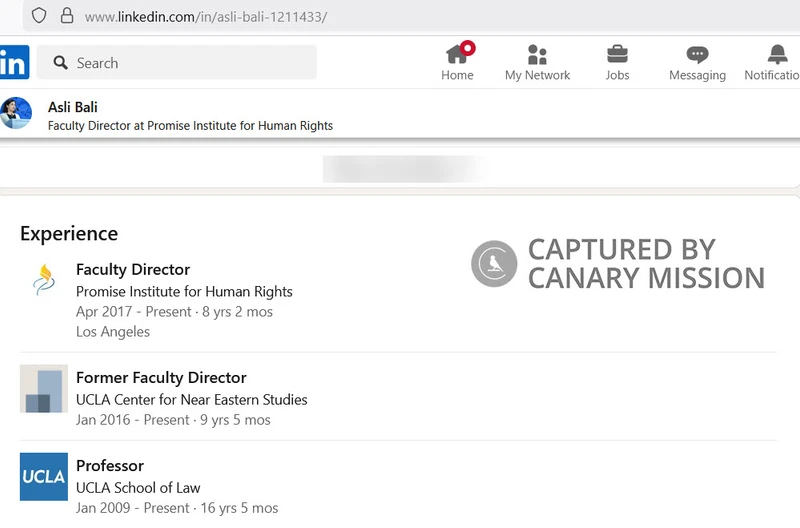This screenshot has height=528, width=800.
Task: Open the Notifications bell icon
Action: tap(778, 54)
